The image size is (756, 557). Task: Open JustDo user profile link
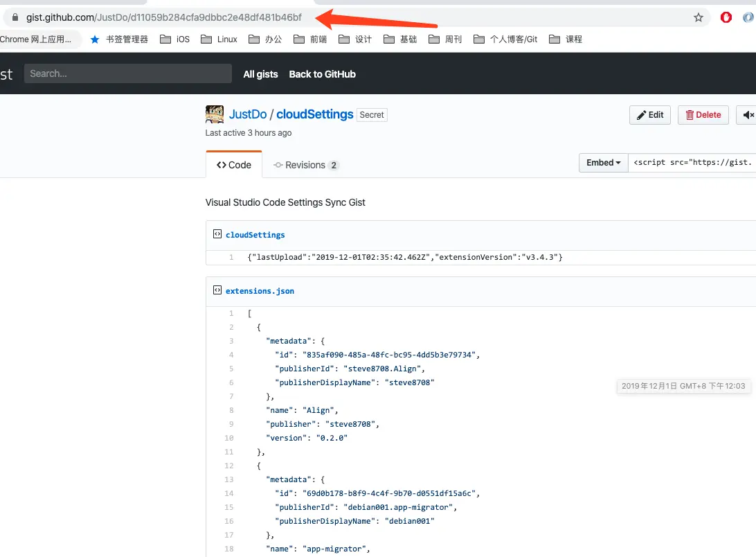(x=248, y=114)
